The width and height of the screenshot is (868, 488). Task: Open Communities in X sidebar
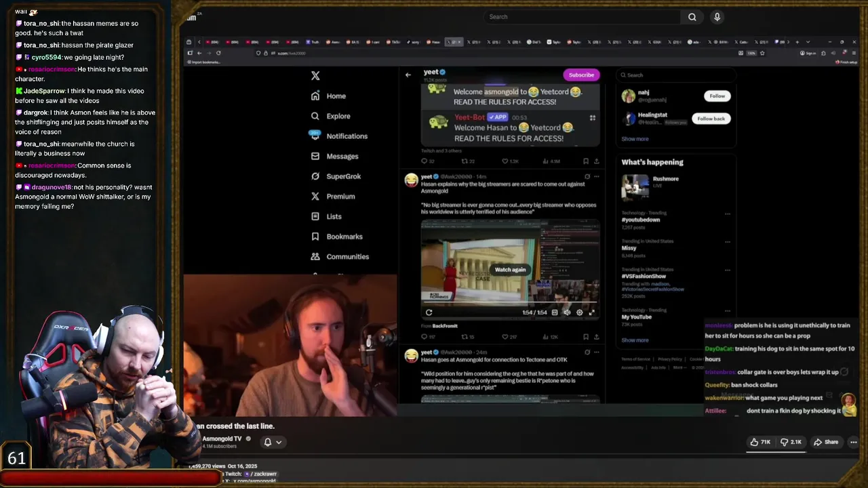coord(340,257)
